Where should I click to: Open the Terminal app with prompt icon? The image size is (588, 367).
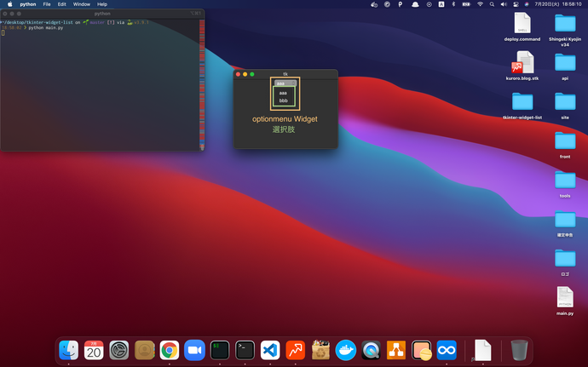(x=245, y=350)
